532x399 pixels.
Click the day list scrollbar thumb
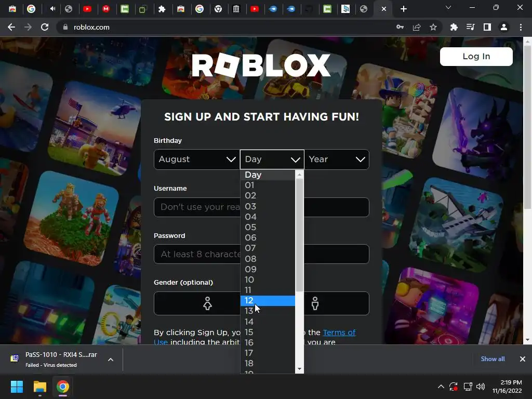[x=299, y=235]
